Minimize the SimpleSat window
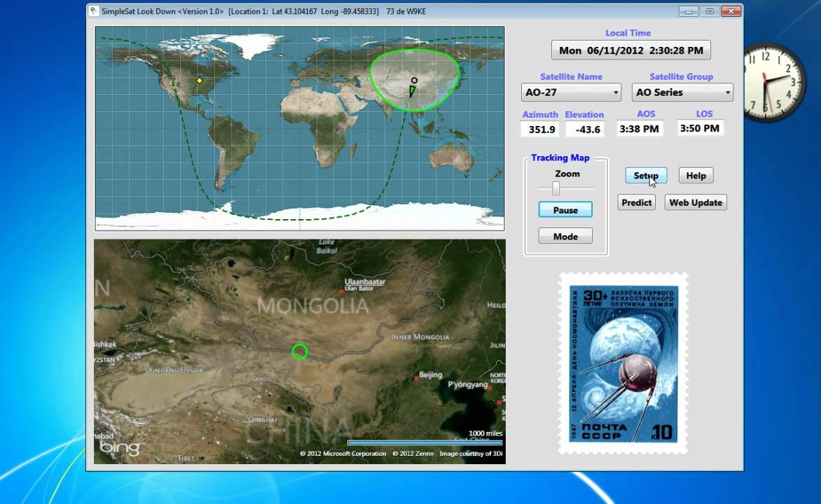This screenshot has height=504, width=821. (689, 11)
